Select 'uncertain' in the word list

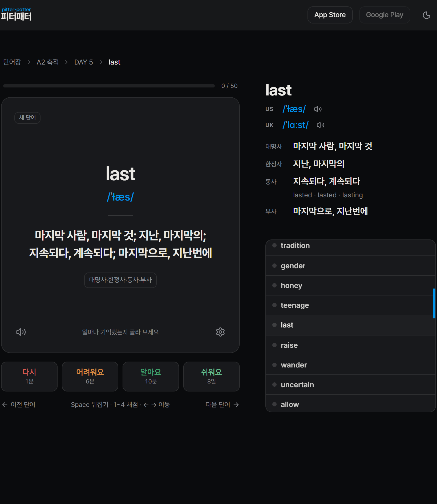click(x=350, y=385)
